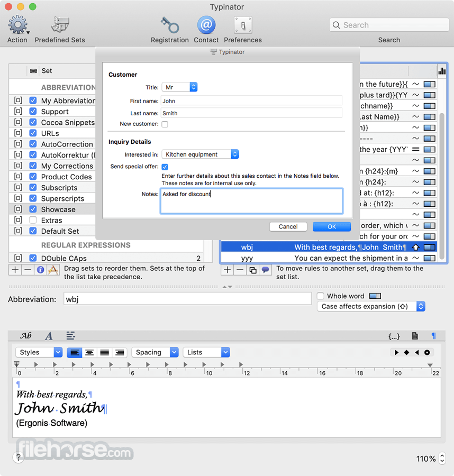This screenshot has width=454, height=476.
Task: Insert marker via {...} icon
Action: 394,336
